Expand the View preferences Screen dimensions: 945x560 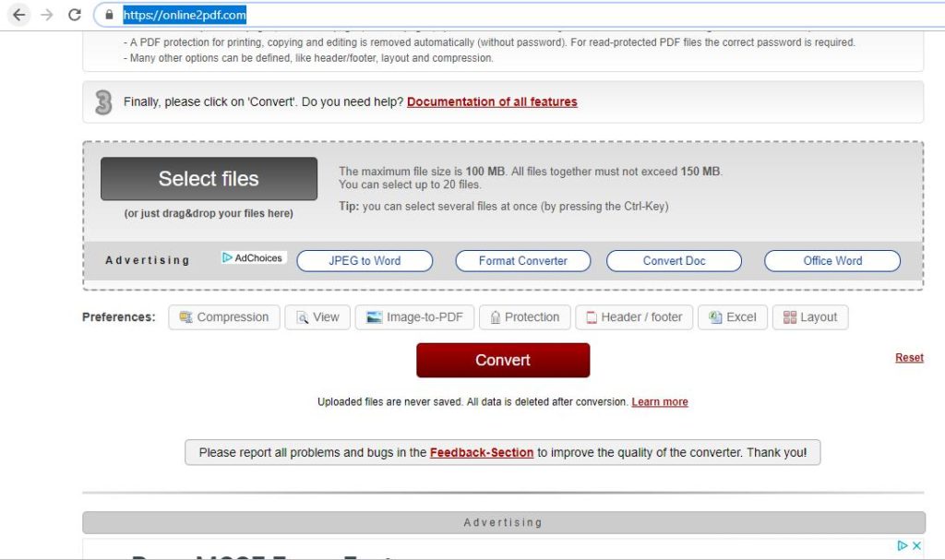pos(317,317)
